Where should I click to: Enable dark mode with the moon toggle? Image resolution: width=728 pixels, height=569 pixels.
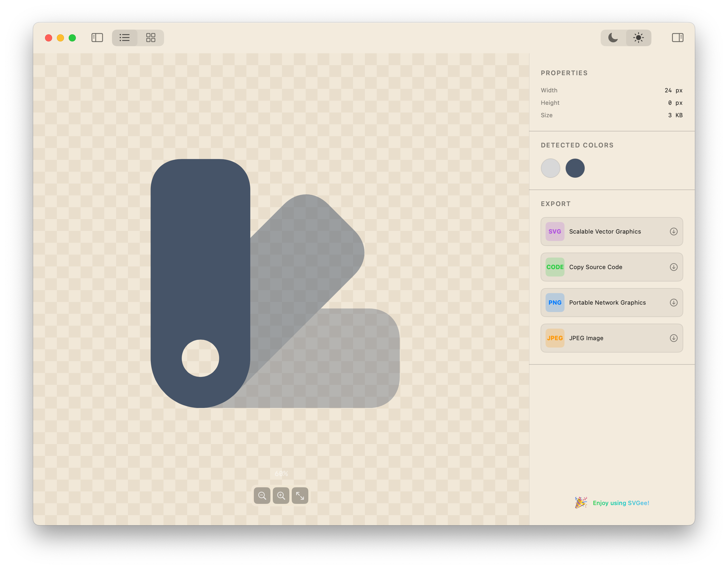pos(613,38)
